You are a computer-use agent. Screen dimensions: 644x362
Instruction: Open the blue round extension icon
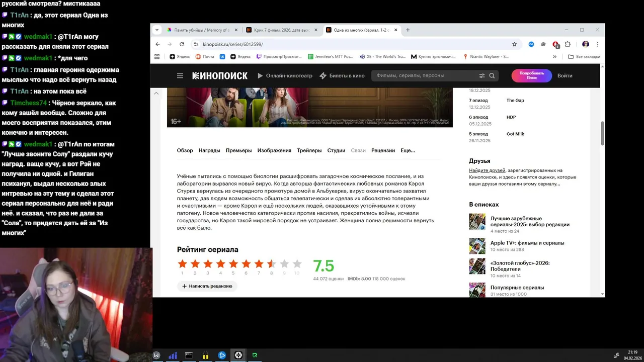coord(531,44)
